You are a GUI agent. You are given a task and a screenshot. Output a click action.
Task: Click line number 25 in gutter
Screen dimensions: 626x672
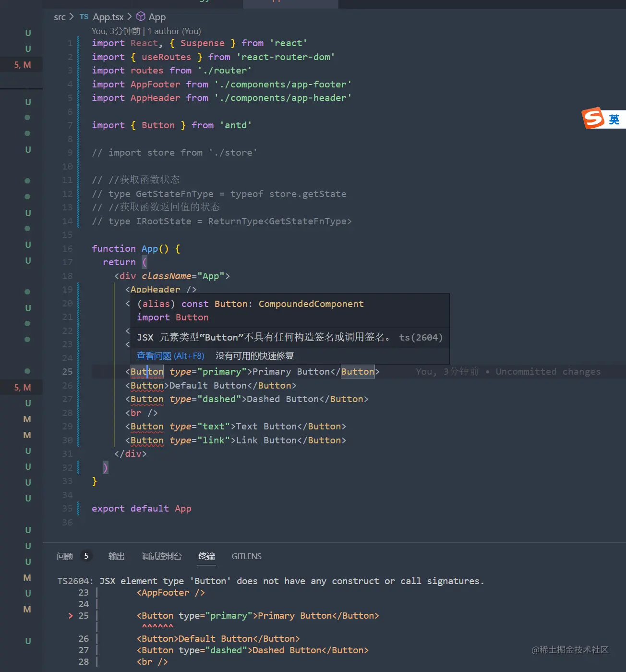pos(67,372)
